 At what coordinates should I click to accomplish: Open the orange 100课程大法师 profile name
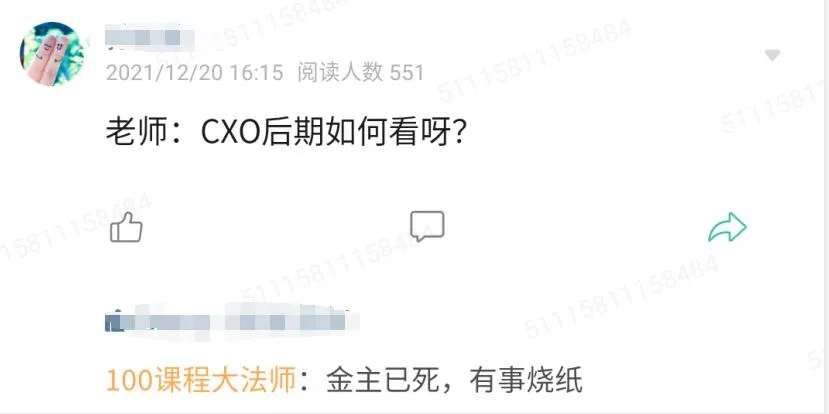pos(201,380)
